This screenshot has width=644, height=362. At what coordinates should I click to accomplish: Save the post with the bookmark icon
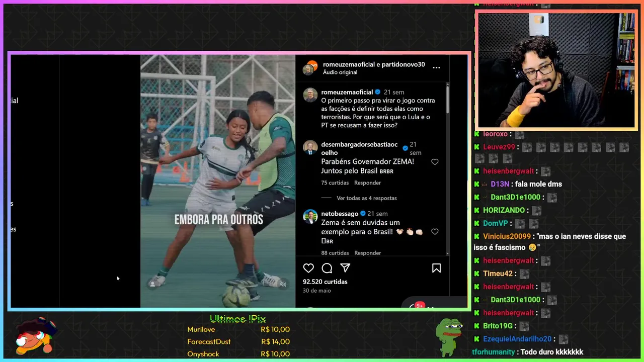point(436,268)
